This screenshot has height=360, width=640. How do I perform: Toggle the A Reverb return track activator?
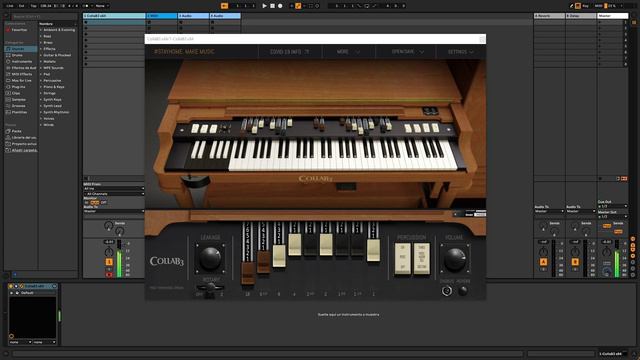(x=543, y=262)
